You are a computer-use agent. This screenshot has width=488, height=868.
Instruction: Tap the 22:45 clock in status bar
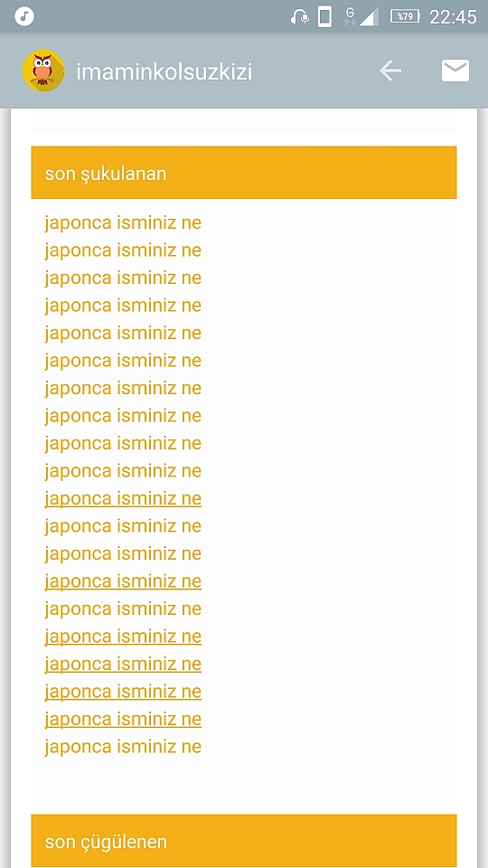click(453, 17)
